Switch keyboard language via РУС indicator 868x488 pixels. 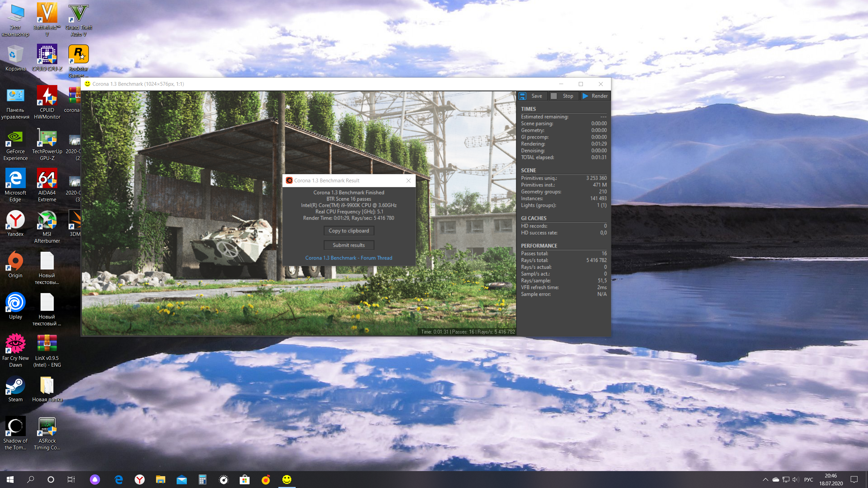pos(808,480)
